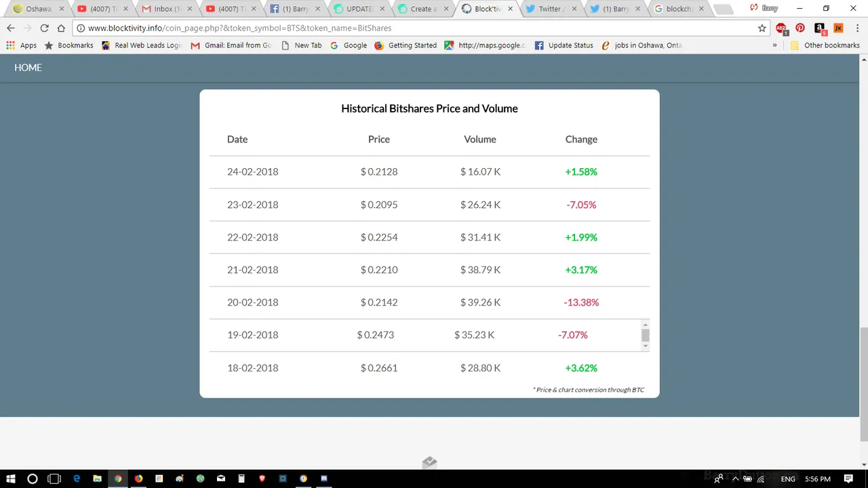Open the Google bookmark
This screenshot has width=868, height=488.
point(349,45)
